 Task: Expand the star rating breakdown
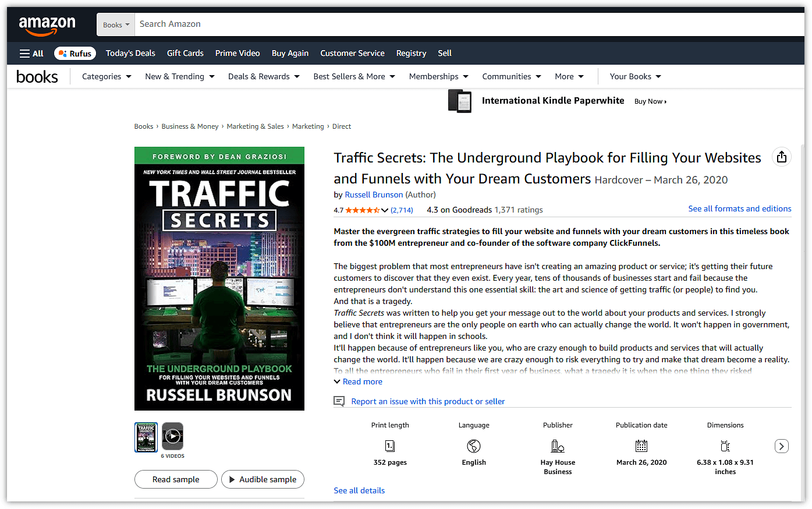coord(385,210)
